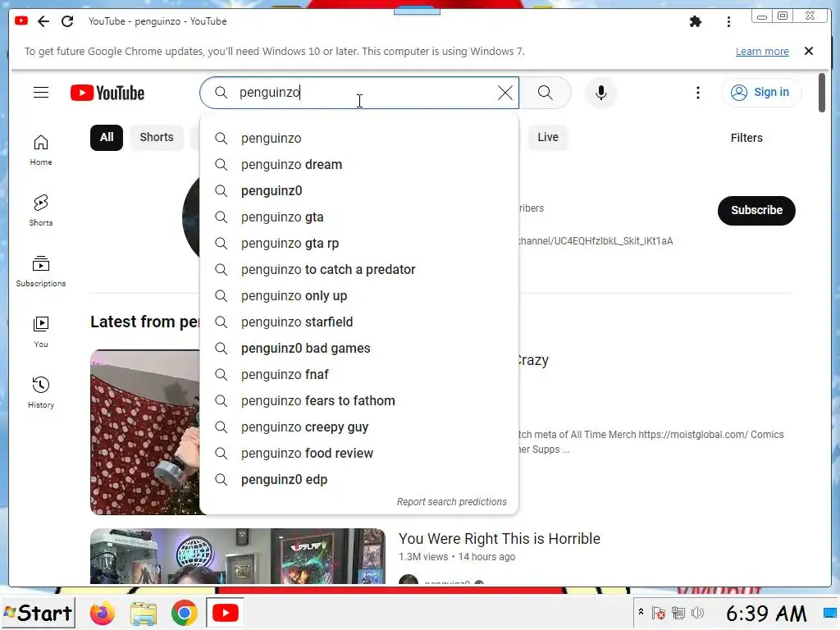Image resolution: width=840 pixels, height=630 pixels.
Task: Open History in the sidebar
Action: 41,393
